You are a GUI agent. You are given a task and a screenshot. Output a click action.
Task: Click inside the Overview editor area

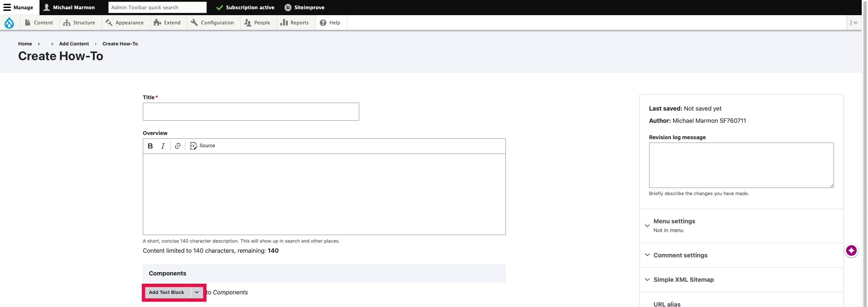tap(324, 194)
